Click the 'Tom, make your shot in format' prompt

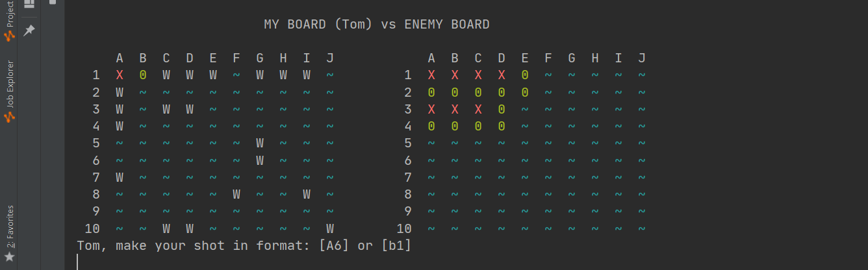coord(244,245)
